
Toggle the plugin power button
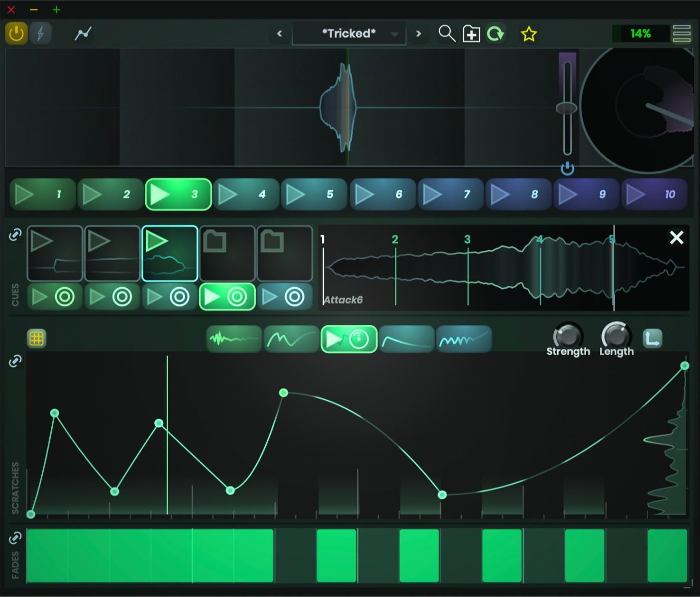[x=16, y=33]
